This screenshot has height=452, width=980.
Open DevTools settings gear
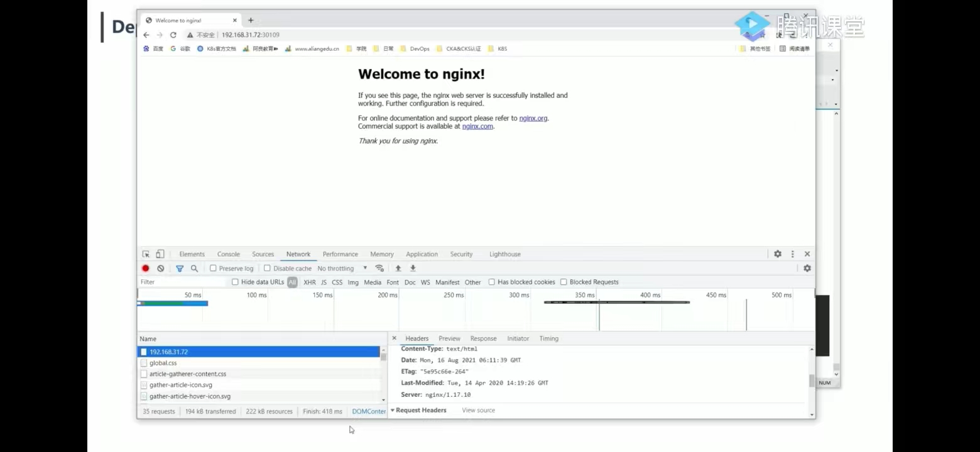click(x=778, y=254)
